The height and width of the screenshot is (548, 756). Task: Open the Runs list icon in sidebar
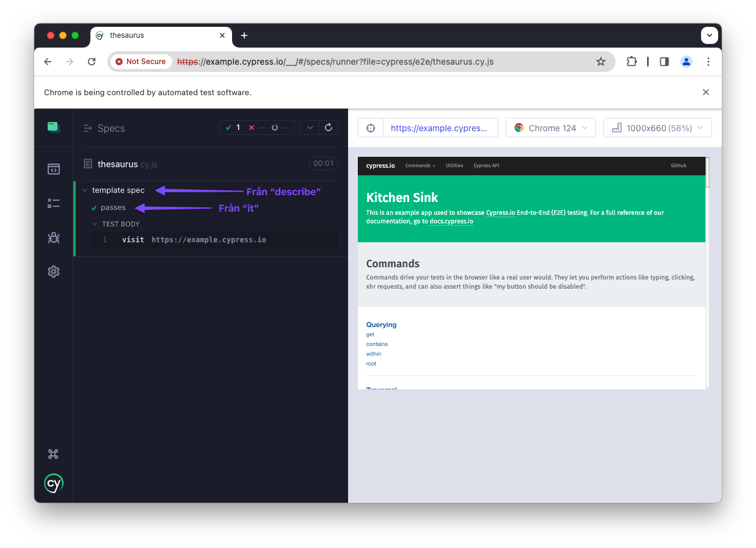tap(54, 203)
